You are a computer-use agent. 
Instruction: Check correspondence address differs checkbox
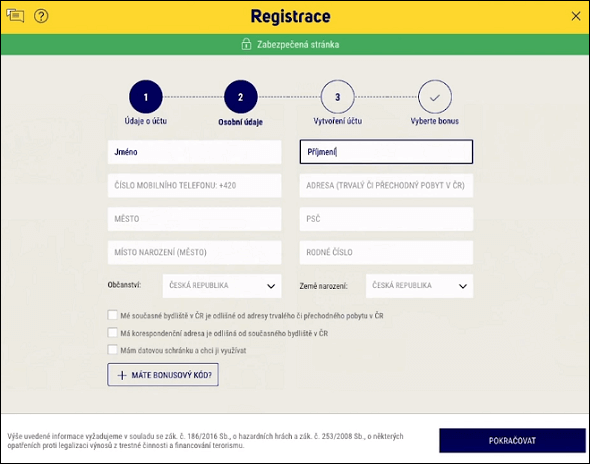click(x=113, y=333)
